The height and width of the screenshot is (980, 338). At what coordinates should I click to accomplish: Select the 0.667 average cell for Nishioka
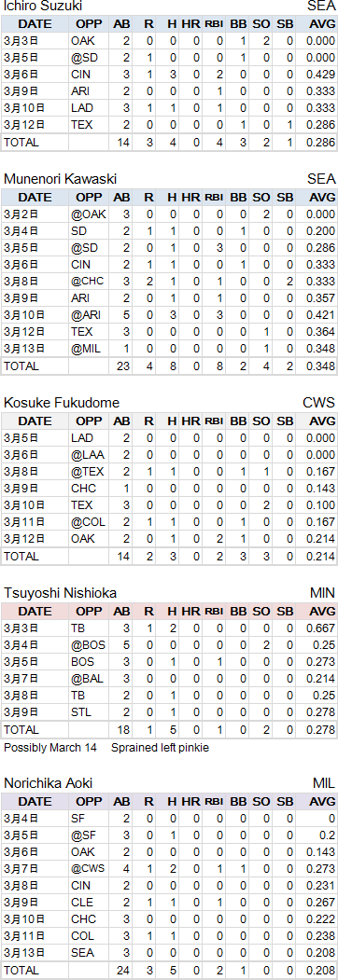[x=322, y=628]
